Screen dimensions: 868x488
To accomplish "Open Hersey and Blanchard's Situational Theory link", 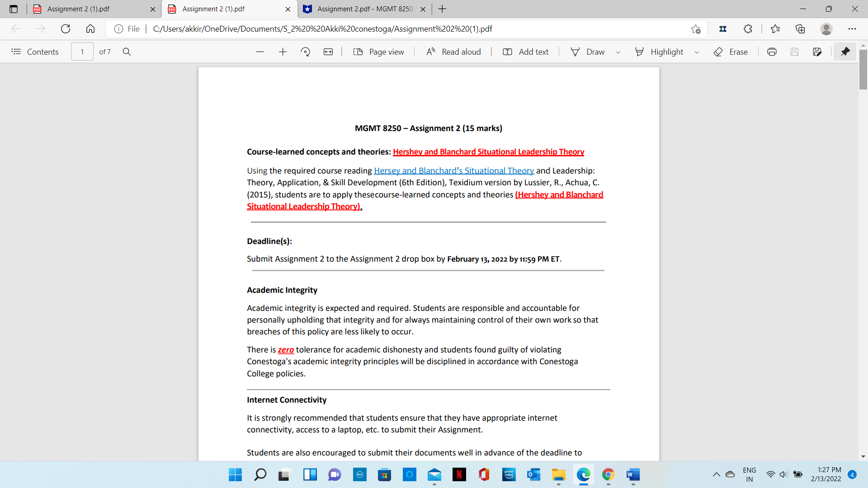I will tap(453, 171).
